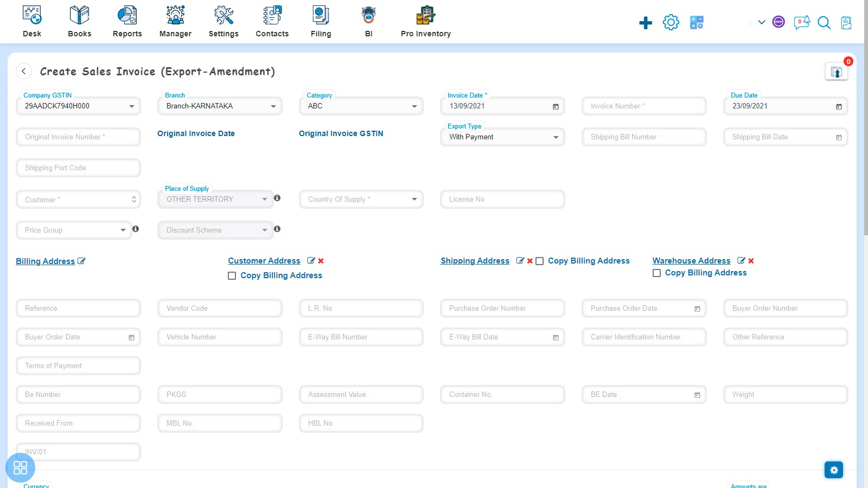
Task: Open the gear settings icon in header
Action: point(671,22)
